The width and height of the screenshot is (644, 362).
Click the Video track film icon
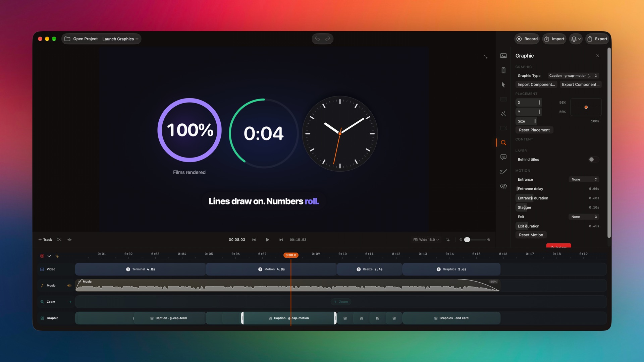(x=42, y=269)
